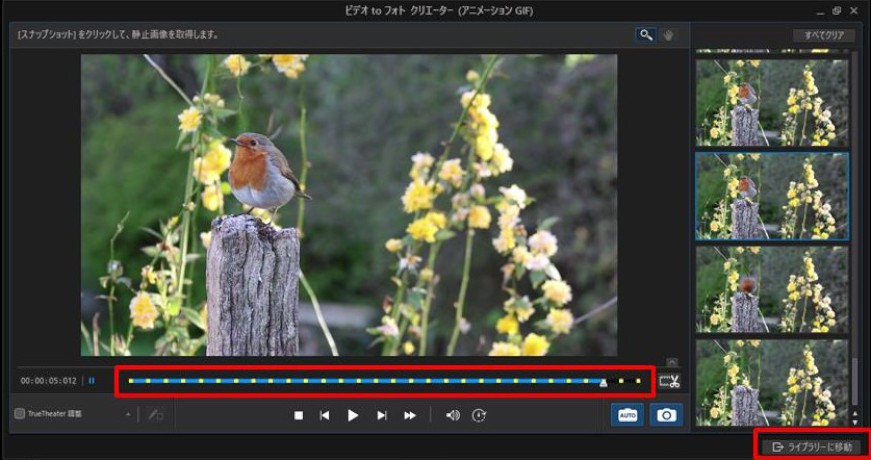871x460 pixels.
Task: Step to the next frame
Action: click(382, 416)
